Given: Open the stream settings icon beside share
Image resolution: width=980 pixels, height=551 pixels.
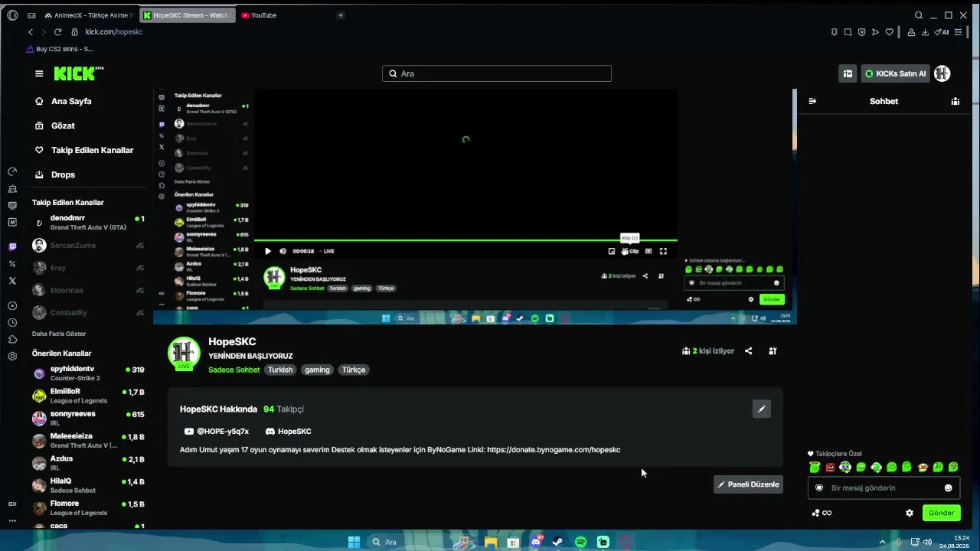Looking at the screenshot, I should point(773,351).
